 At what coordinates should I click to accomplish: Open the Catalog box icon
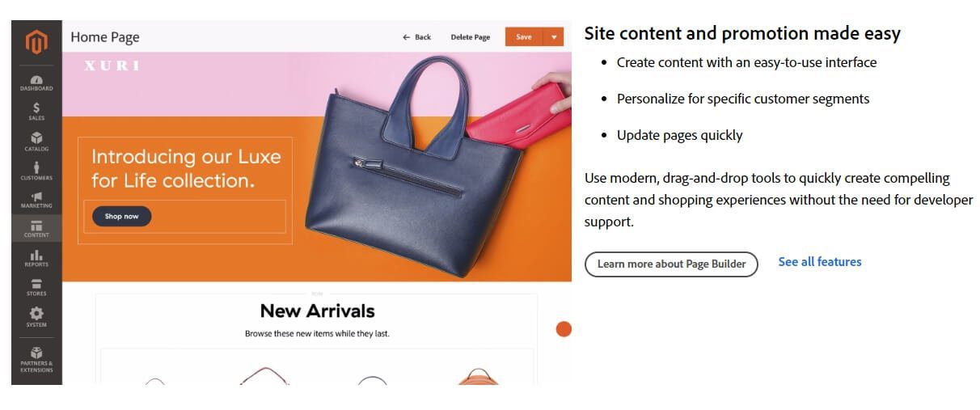click(36, 138)
